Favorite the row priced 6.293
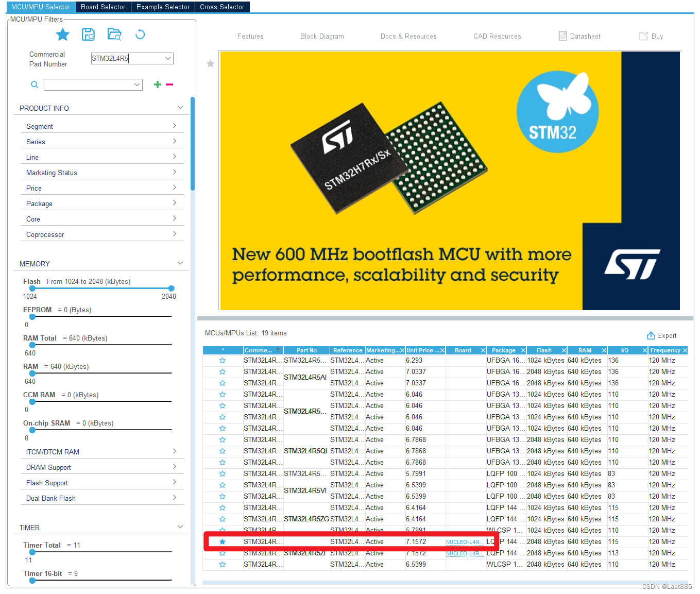This screenshot has width=700, height=594. click(223, 361)
